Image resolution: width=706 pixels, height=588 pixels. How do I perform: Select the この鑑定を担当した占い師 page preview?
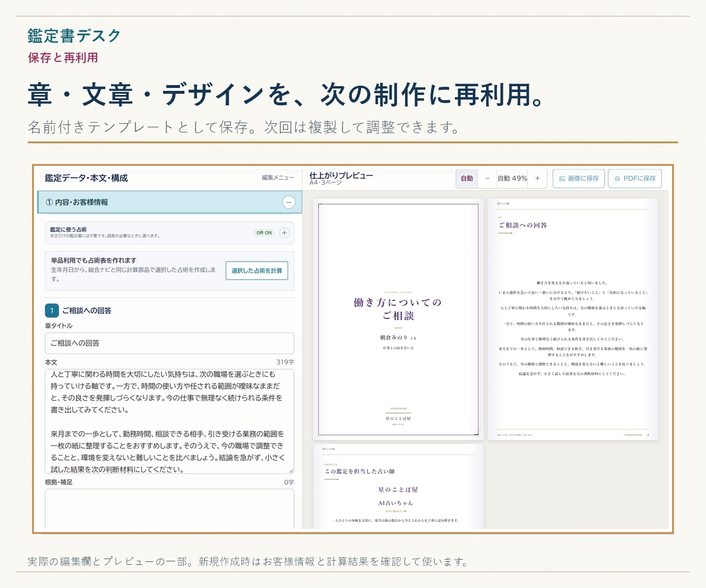tap(398, 487)
